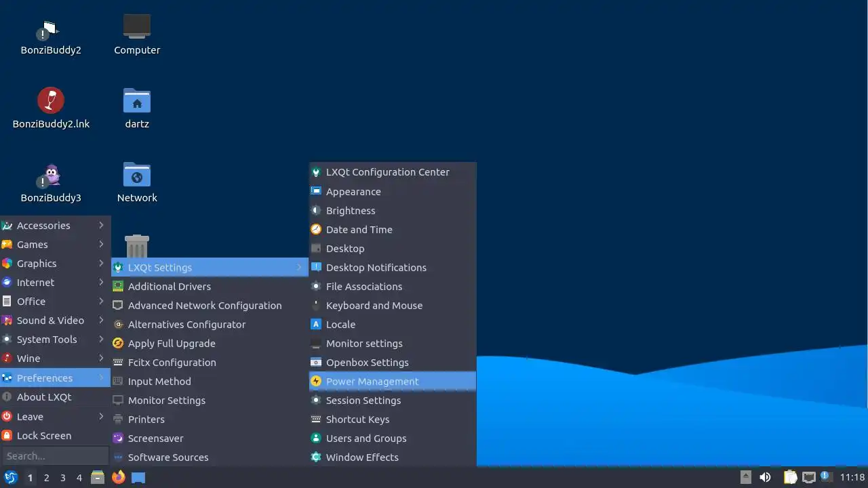
Task: Expand the Wine category
Action: 55,358
